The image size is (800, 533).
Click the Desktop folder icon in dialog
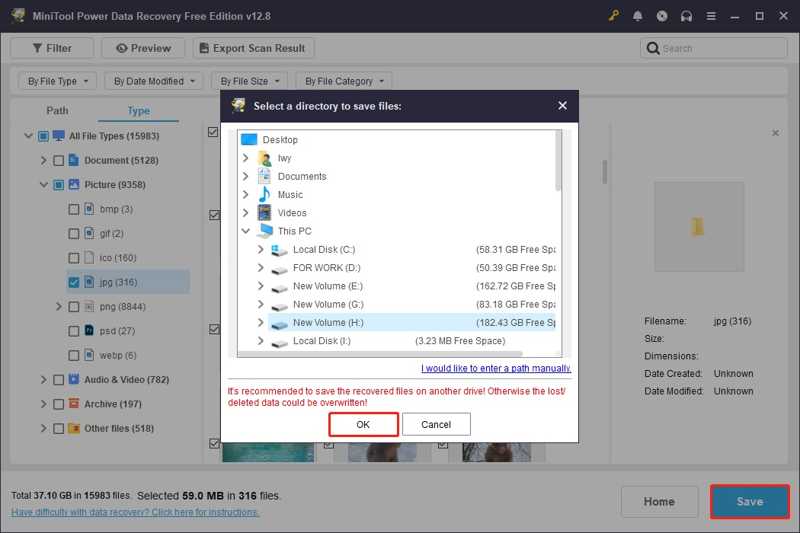tap(249, 139)
